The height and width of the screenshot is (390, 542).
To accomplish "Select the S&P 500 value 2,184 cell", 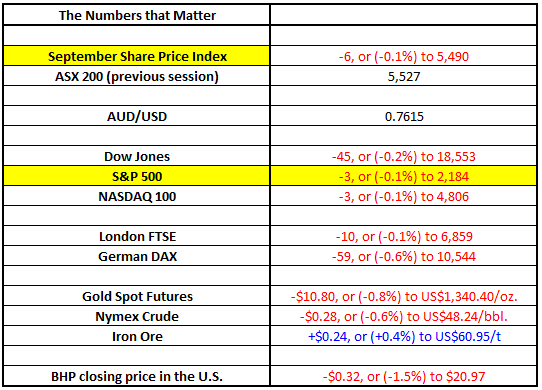I will [403, 176].
